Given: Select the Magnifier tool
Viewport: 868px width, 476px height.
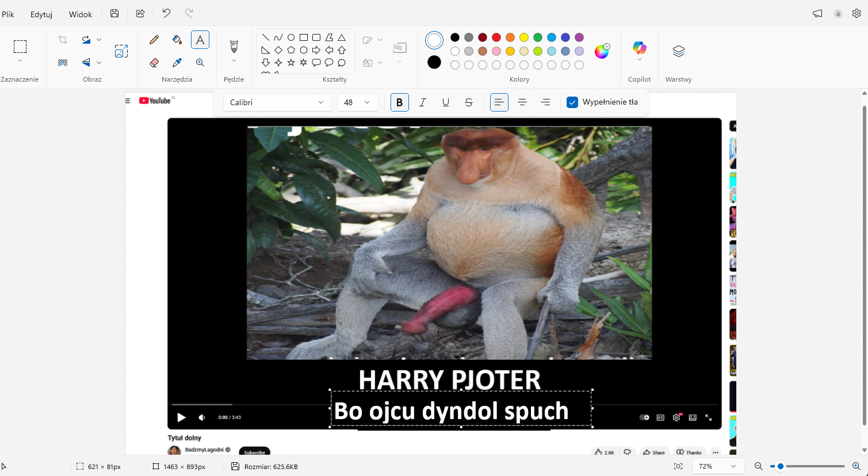Looking at the screenshot, I should (200, 63).
